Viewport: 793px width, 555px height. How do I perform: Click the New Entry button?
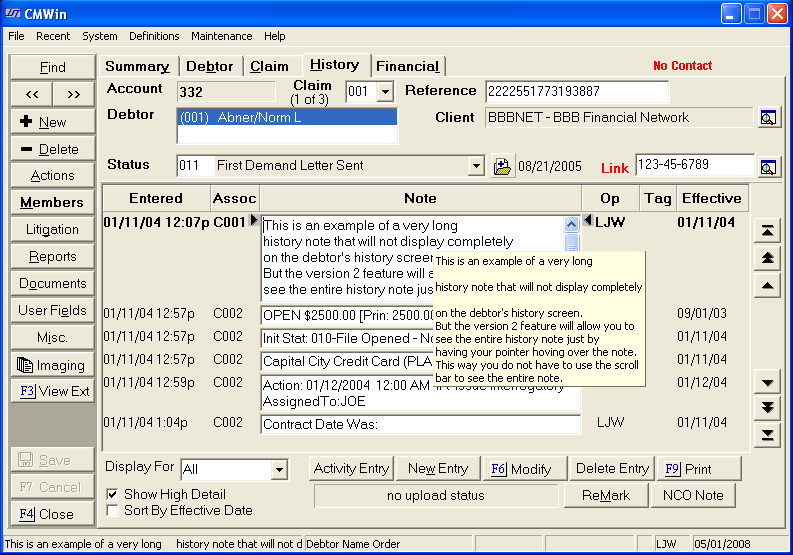[437, 469]
